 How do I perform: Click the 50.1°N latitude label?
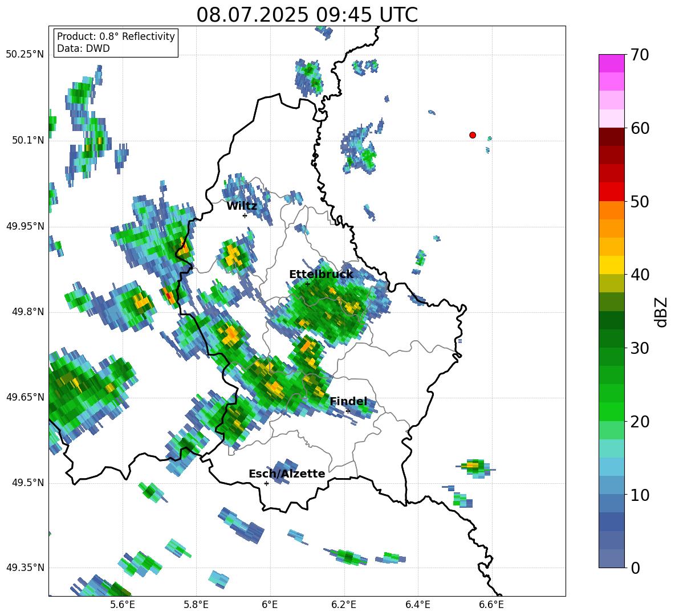tap(28, 140)
